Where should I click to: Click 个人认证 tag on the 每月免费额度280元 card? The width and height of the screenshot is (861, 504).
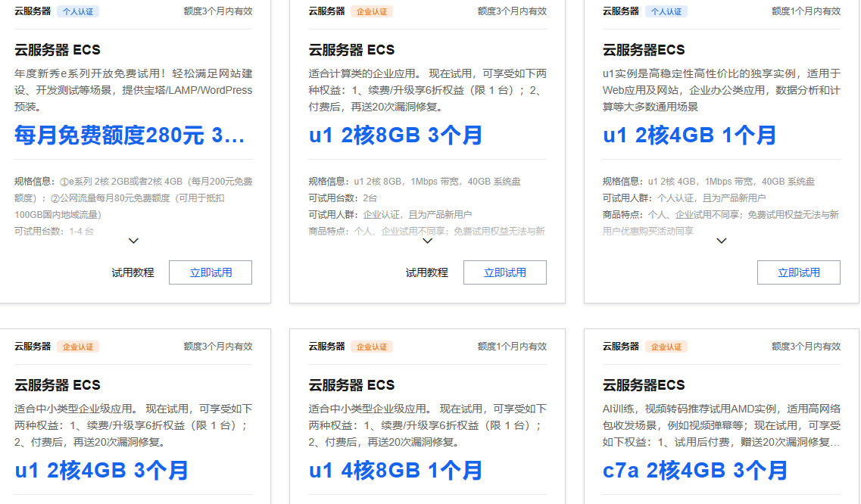point(78,11)
